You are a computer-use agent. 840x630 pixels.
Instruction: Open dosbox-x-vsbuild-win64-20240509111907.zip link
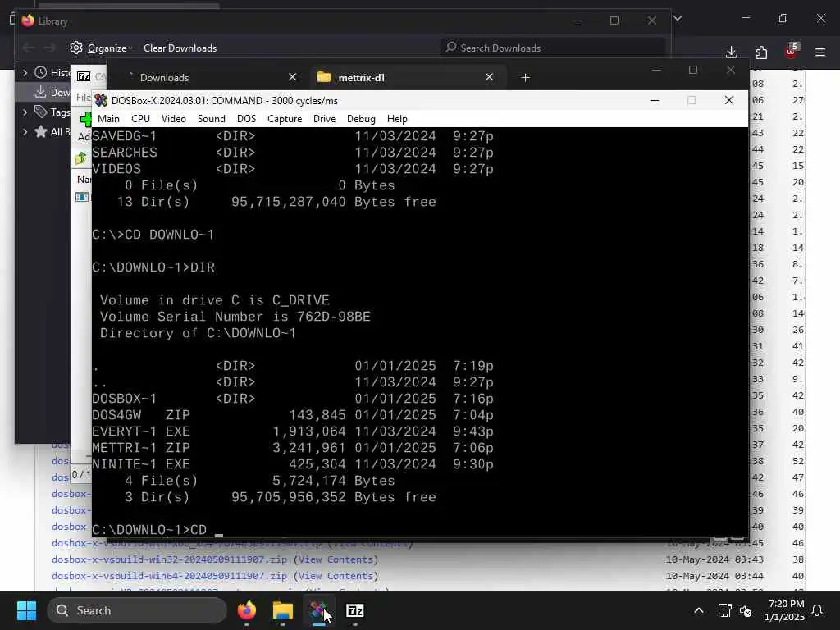[169, 576]
